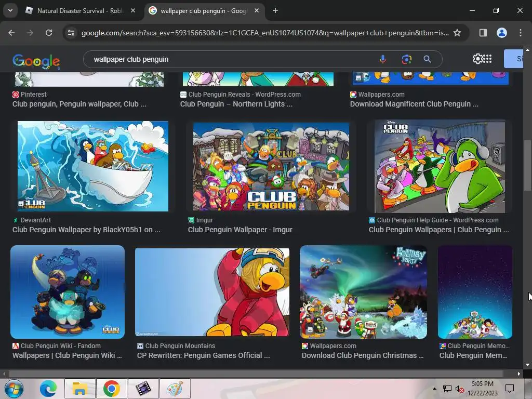Image resolution: width=532 pixels, height=399 pixels.
Task: Open Imgur Club Penguin town thumbnail
Action: (271, 166)
